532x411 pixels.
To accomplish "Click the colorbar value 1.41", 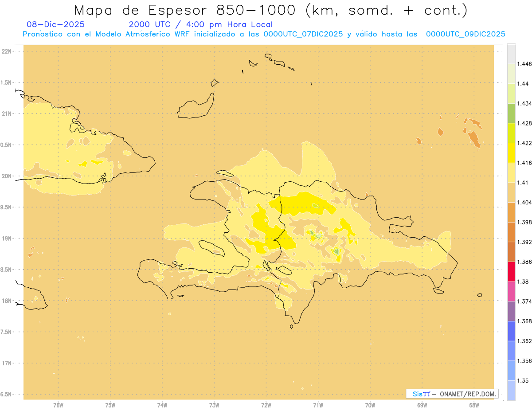I will pyautogui.click(x=524, y=182).
